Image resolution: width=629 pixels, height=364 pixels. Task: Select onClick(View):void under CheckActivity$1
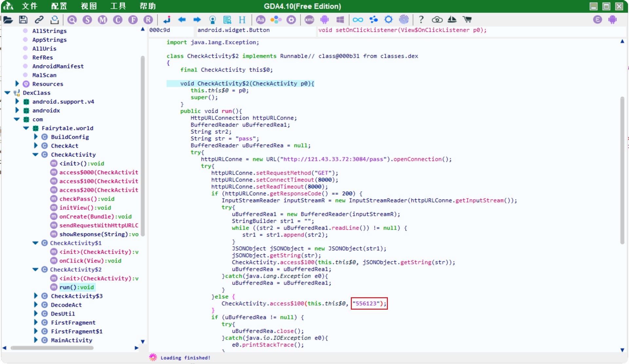point(90,261)
